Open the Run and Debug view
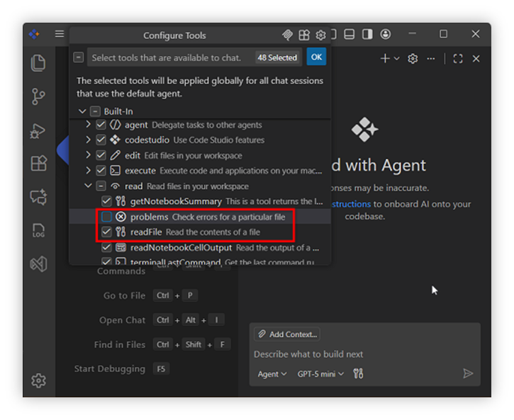 [38, 130]
